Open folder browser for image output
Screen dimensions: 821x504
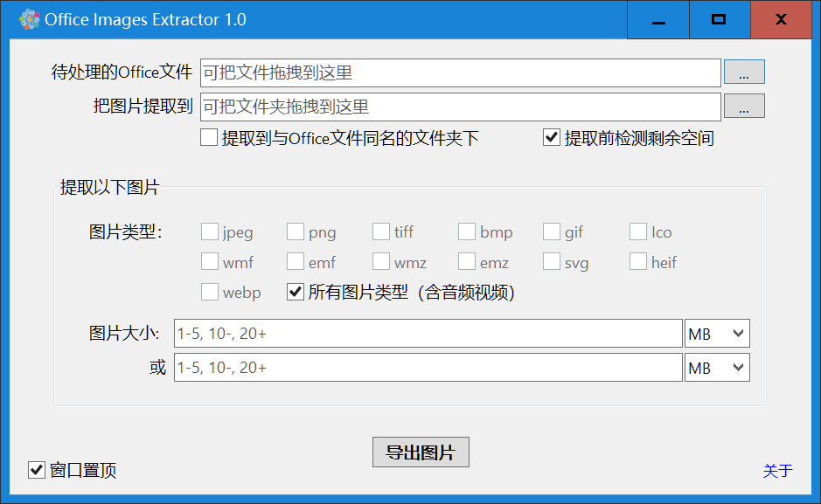(744, 107)
